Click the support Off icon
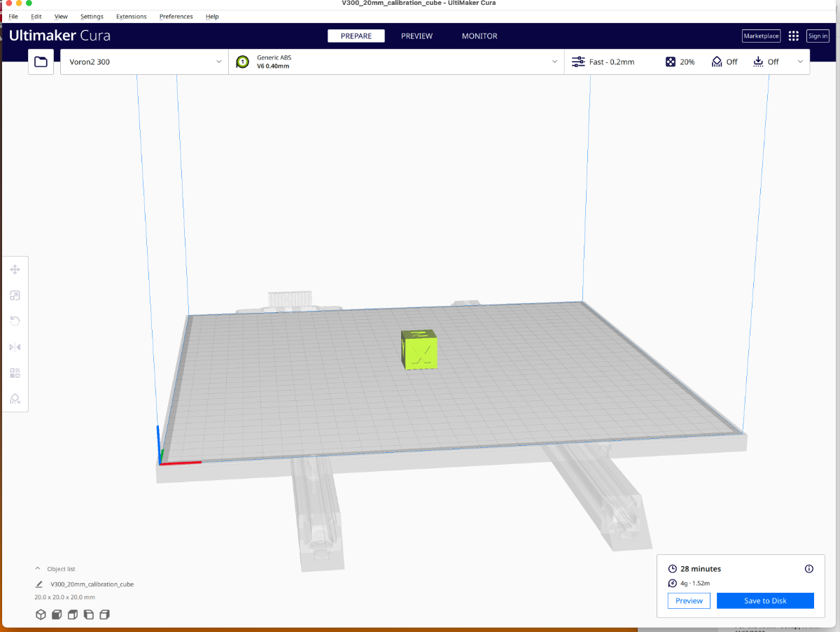Screen dimensions: 840x632 (x=717, y=62)
